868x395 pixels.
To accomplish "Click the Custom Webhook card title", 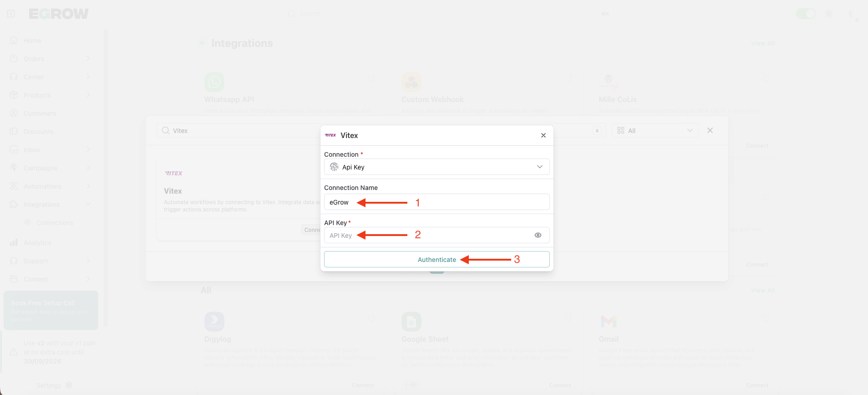I will [432, 99].
